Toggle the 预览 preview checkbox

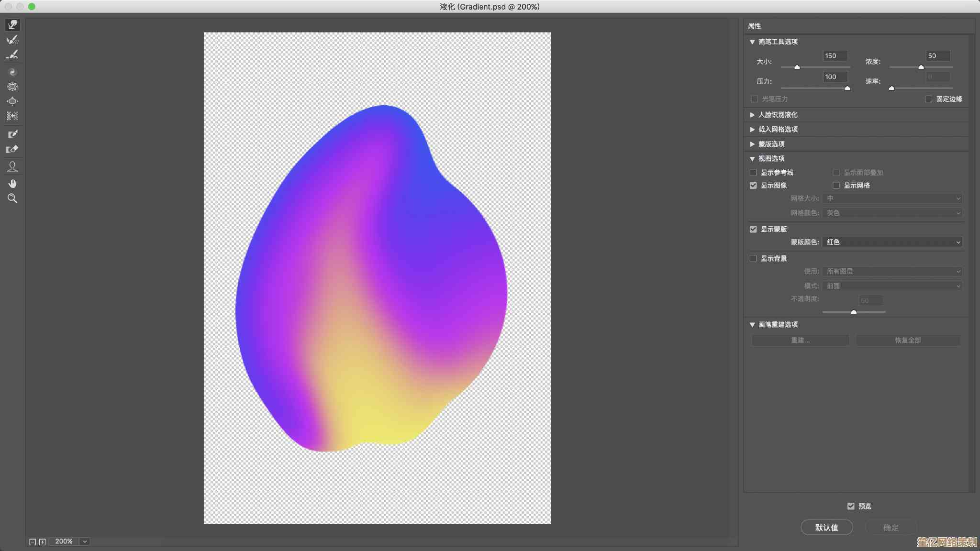(851, 506)
